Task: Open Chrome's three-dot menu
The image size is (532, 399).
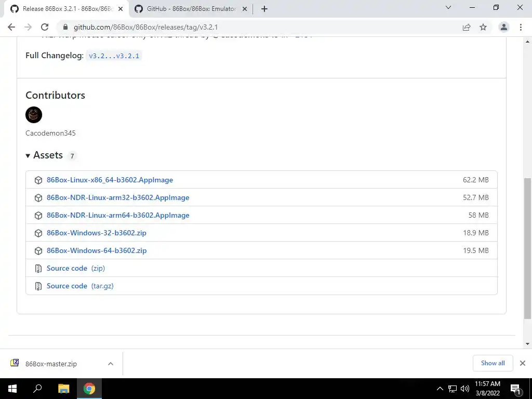Action: click(521, 27)
